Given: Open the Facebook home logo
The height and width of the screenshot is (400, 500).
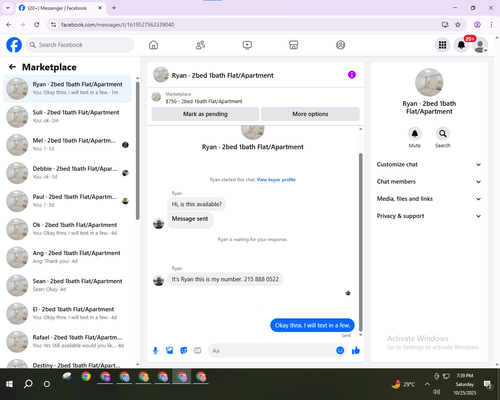Looking at the screenshot, I should click(14, 45).
